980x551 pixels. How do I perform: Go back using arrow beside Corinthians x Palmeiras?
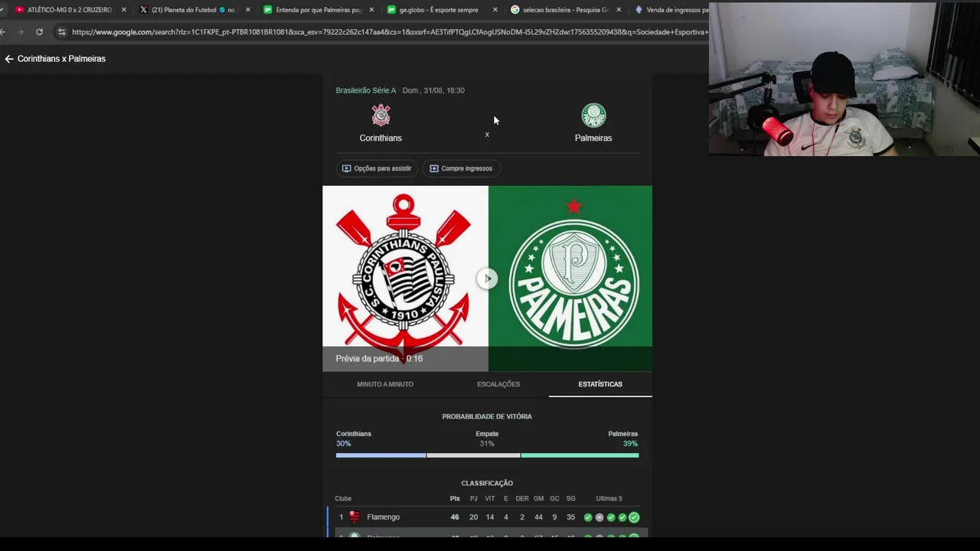[9, 59]
